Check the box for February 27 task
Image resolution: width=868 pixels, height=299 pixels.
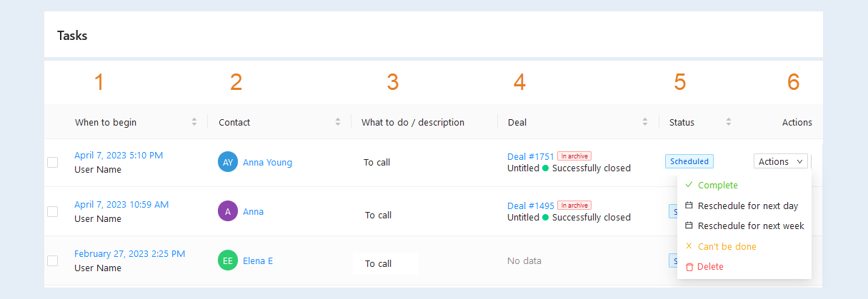tap(53, 260)
